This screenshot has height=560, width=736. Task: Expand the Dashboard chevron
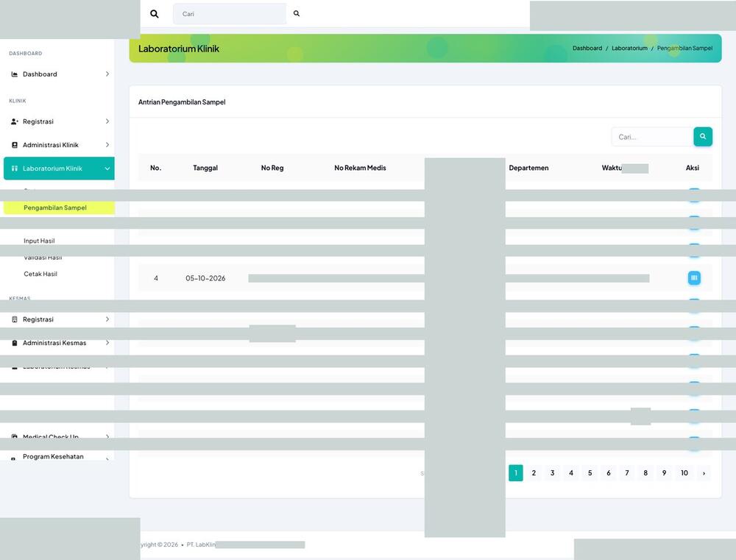coord(107,74)
